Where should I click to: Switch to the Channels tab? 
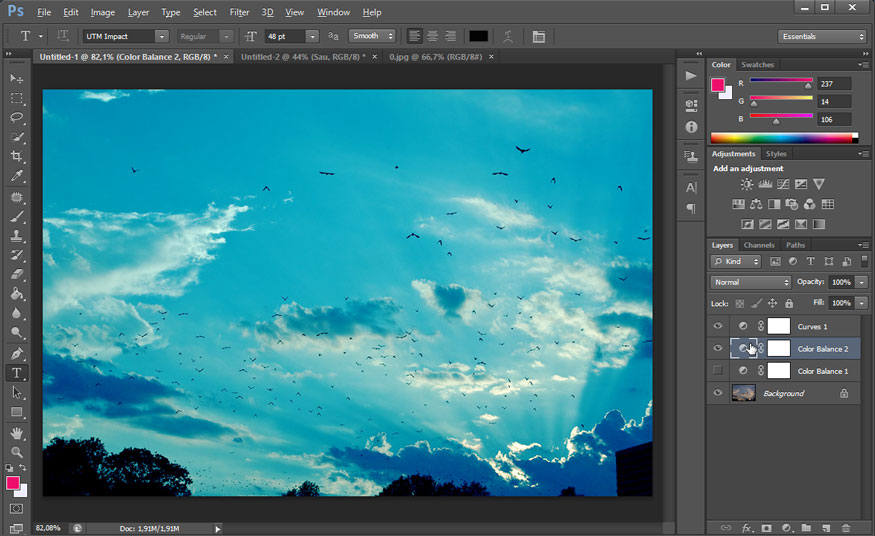point(759,245)
